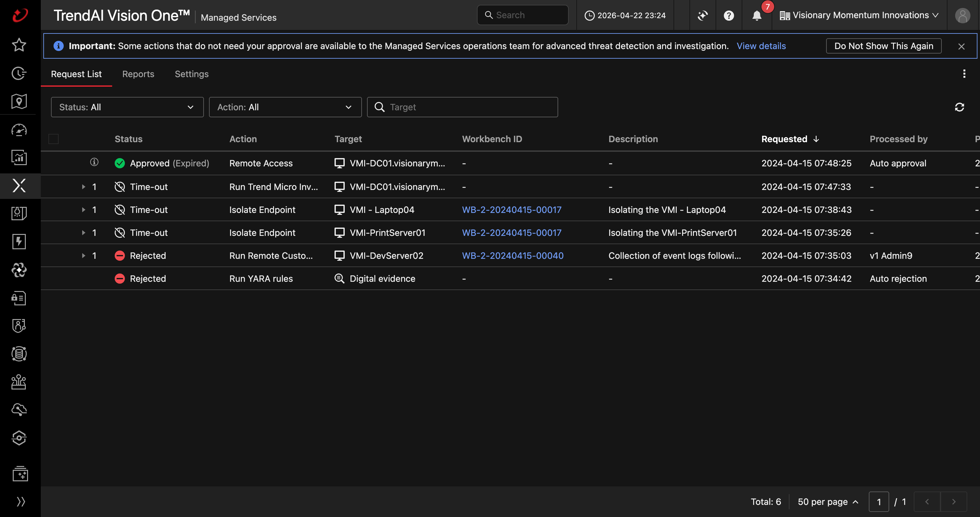Screen dimensions: 980x517
Task: Open the shield with person sidebar icon
Action: 19,325
